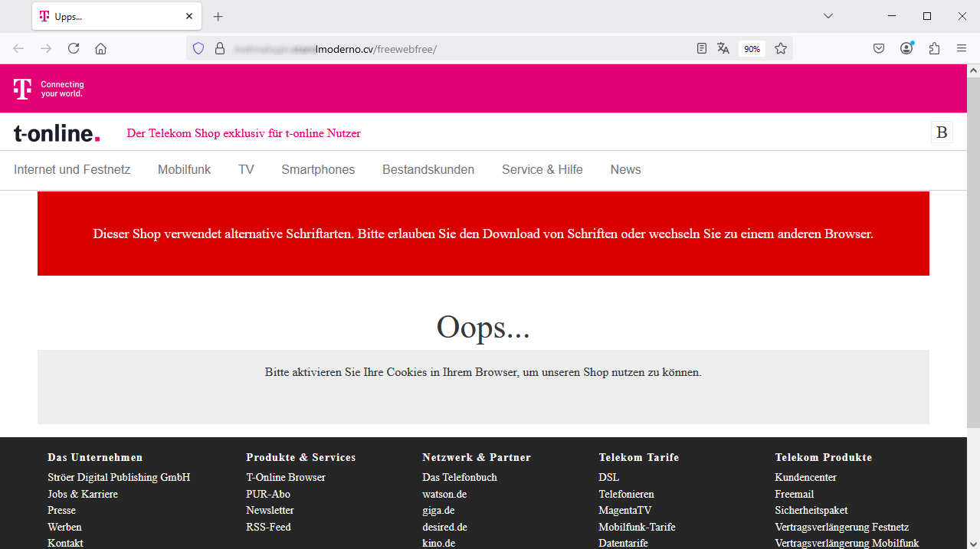Open the tracking protection shield icon

click(198, 48)
